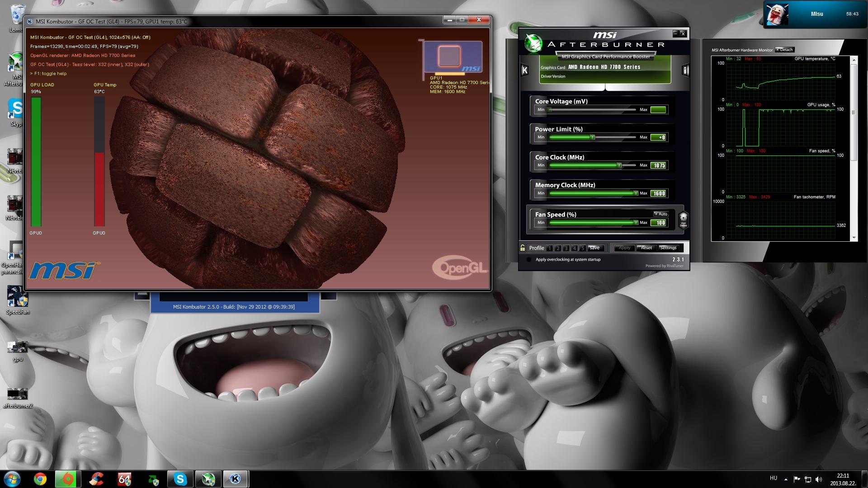The height and width of the screenshot is (488, 868).
Task: Unlock the Afterburner profile lock icon
Action: point(523,248)
